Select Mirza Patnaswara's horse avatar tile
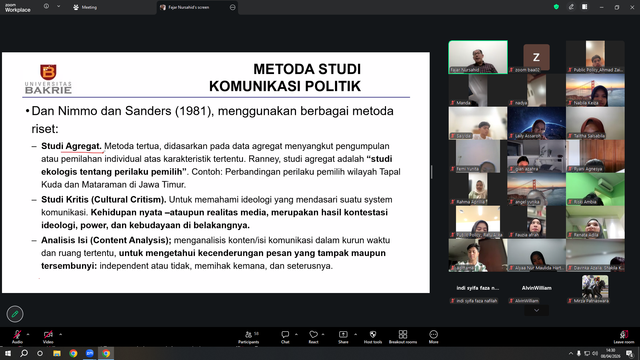Screen dimensions: 640x360 click(x=595, y=289)
